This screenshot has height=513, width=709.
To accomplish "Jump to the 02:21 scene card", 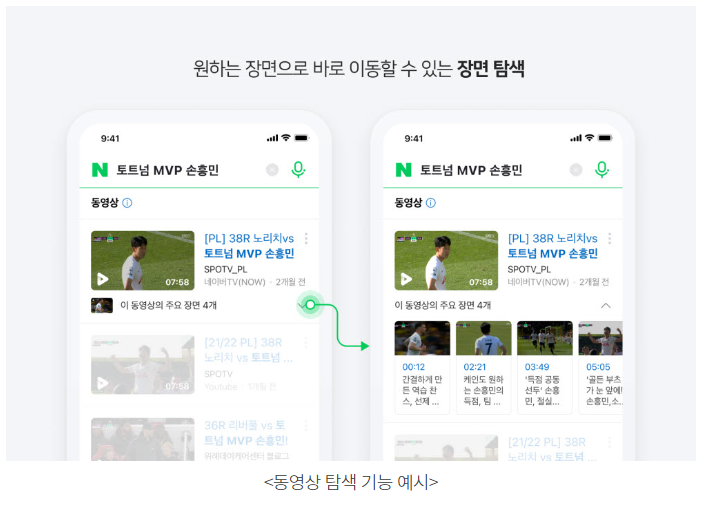I will point(484,367).
